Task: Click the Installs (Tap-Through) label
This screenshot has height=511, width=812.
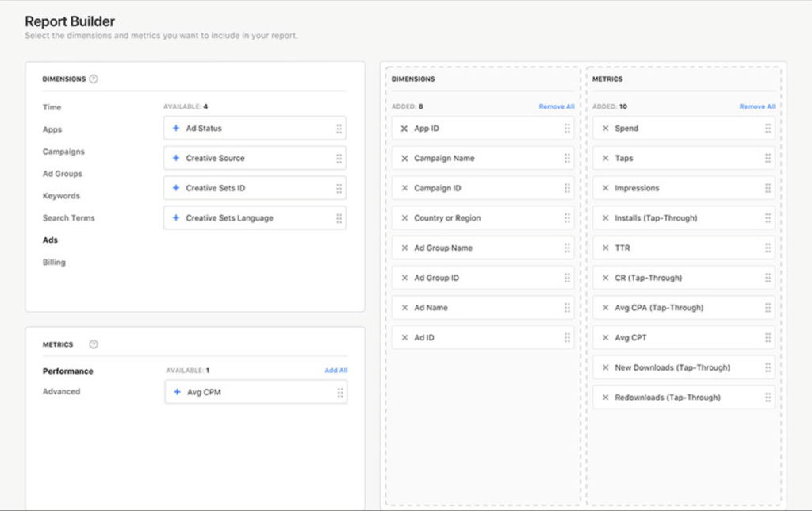Action: (656, 218)
